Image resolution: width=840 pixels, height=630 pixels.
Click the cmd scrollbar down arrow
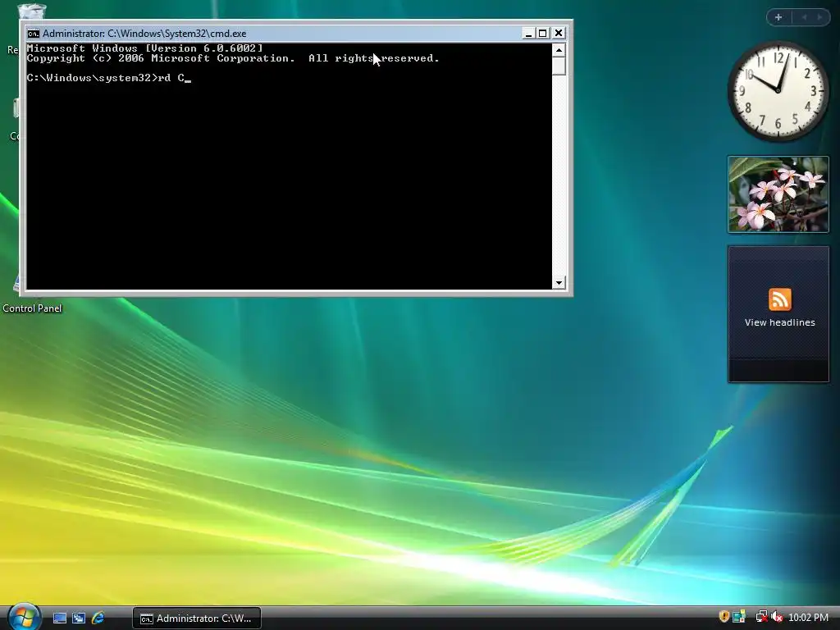pos(559,282)
